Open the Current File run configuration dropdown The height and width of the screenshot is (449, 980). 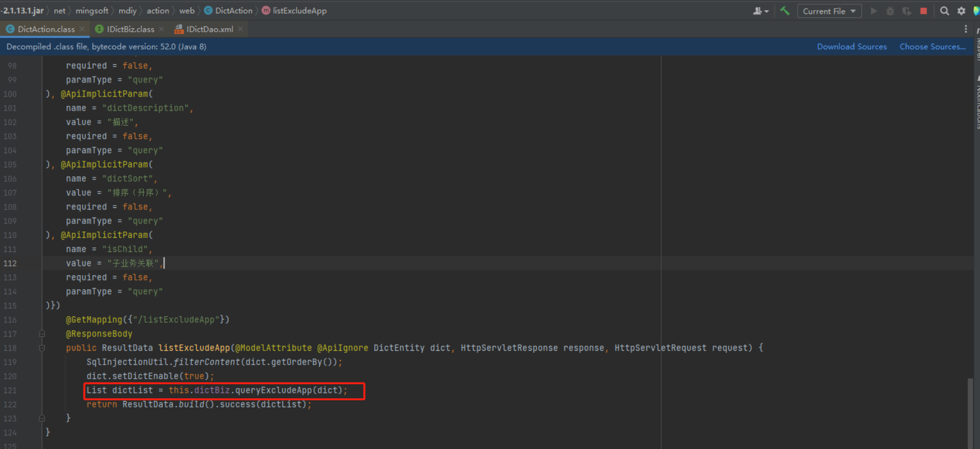829,11
